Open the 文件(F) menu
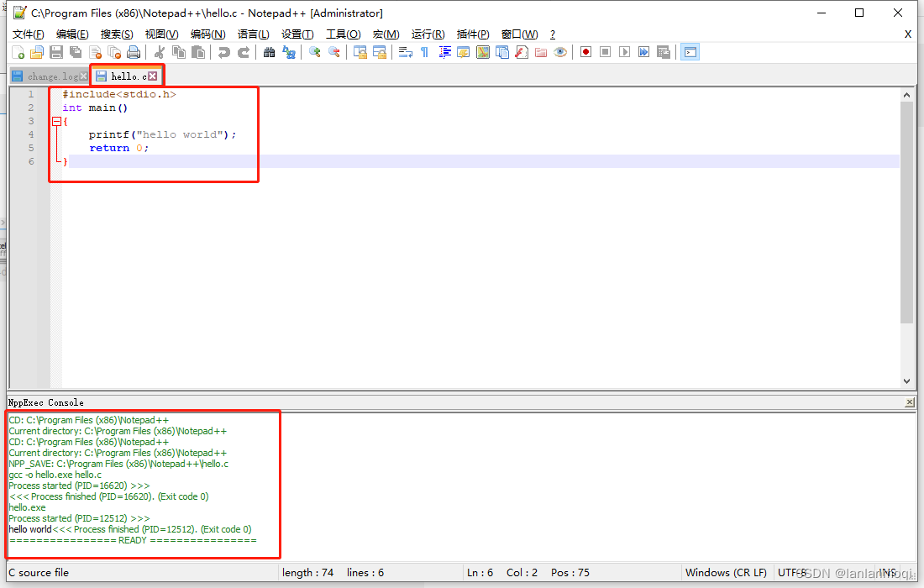The width and height of the screenshot is (924, 588). coord(29,34)
